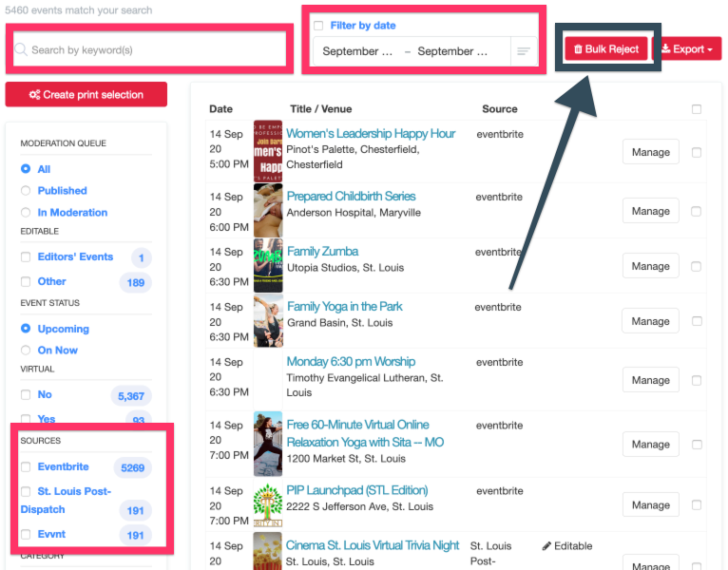This screenshot has width=728, height=570.
Task: Open Women's Leadership Happy Hour event
Action: pos(371,134)
